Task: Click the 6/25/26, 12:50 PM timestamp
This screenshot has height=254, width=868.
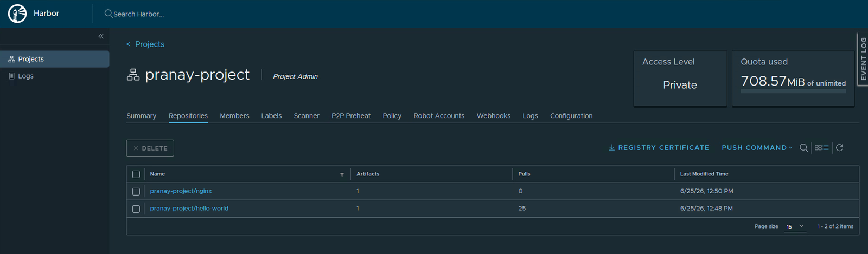Action: [706, 191]
